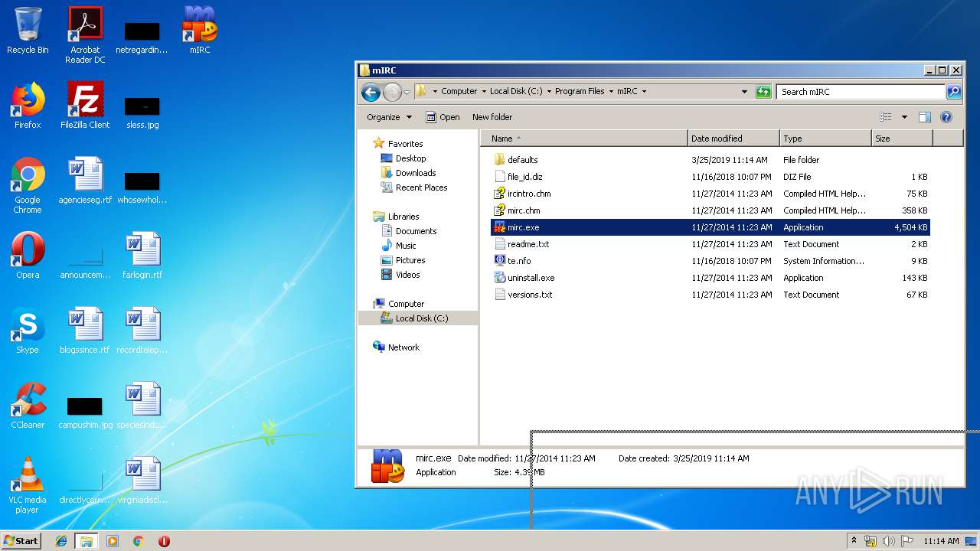
Task: Select agencieseg.rtf document on desktop
Action: (85, 181)
